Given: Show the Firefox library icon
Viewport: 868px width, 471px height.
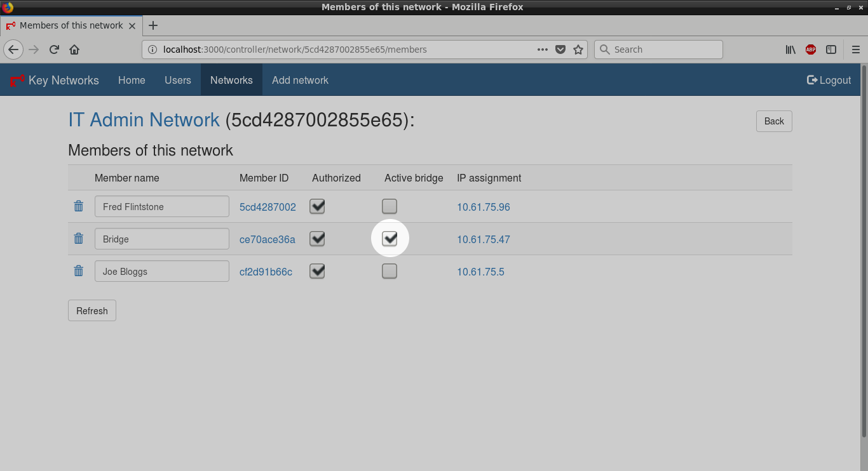Looking at the screenshot, I should tap(790, 50).
